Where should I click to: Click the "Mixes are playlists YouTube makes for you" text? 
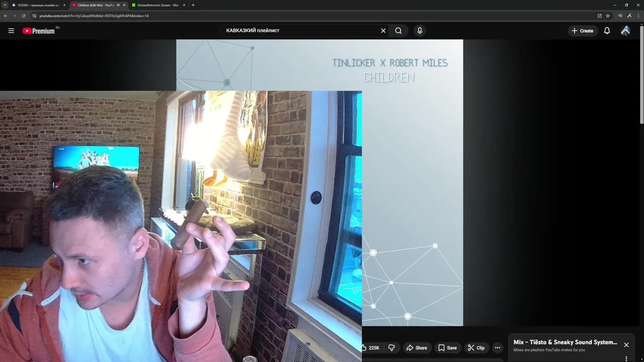549,350
